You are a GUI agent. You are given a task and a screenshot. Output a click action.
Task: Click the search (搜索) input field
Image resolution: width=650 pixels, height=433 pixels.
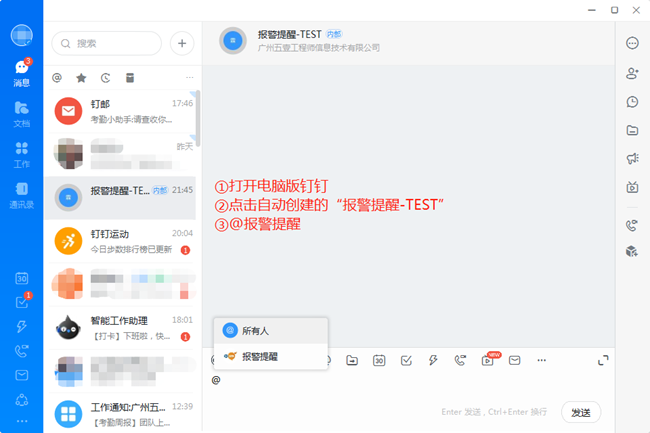[x=107, y=43]
